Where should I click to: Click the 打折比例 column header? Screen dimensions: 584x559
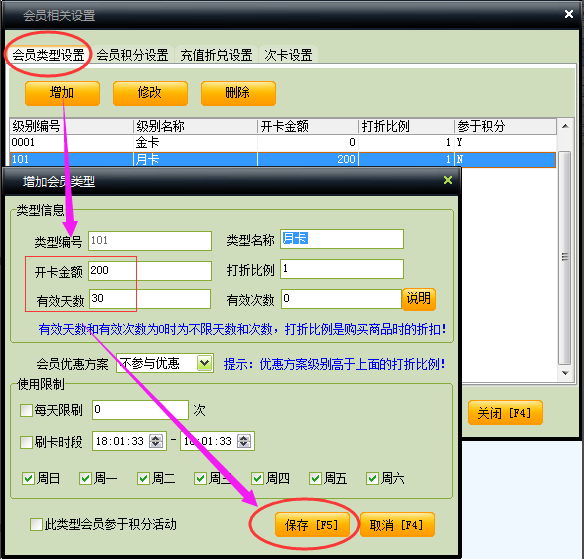click(x=406, y=126)
